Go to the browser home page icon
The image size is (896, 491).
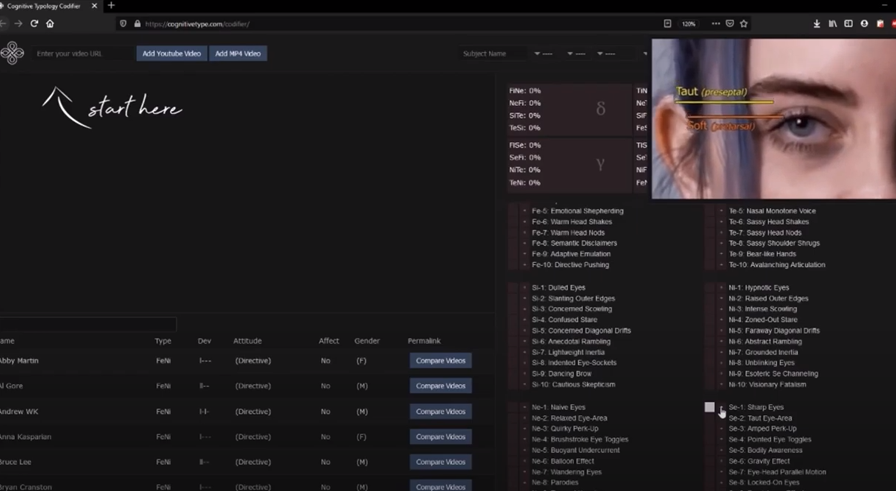point(50,23)
